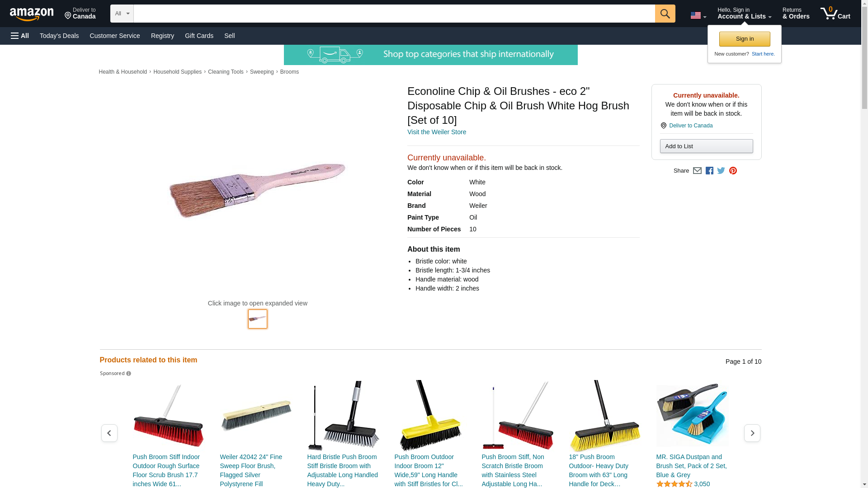Image resolution: width=868 pixels, height=488 pixels.
Task: Open the language flag dropdown
Action: coord(698,15)
